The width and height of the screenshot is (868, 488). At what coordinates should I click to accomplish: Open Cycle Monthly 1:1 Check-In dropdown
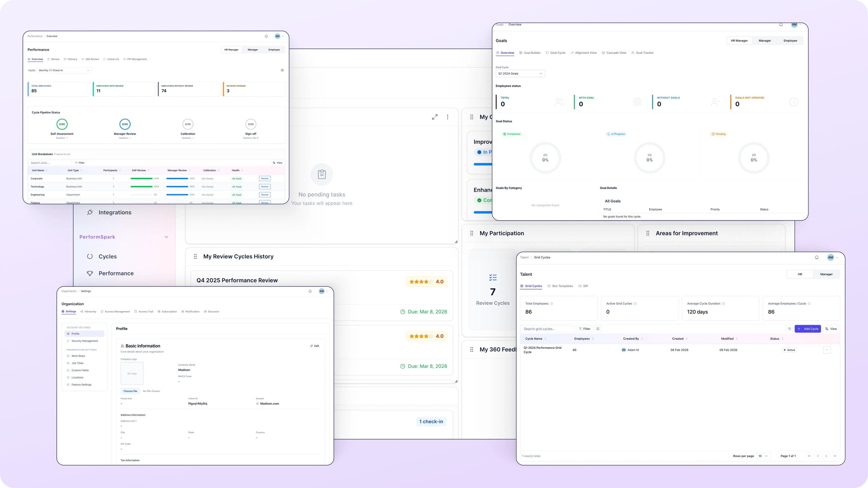[x=64, y=70]
